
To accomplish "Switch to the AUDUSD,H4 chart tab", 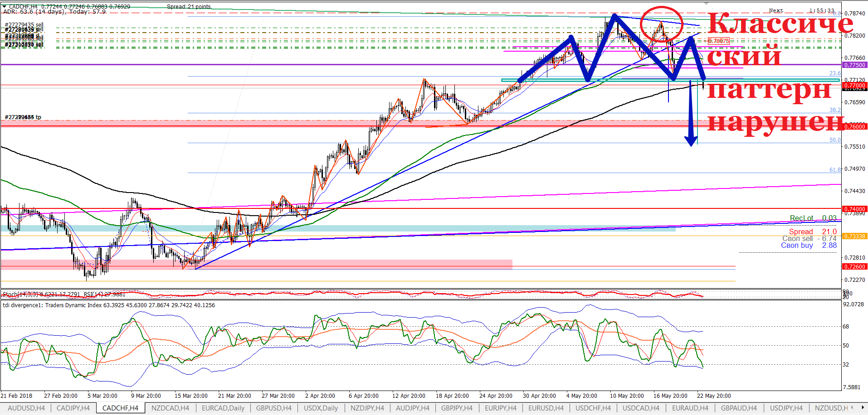I will pyautogui.click(x=26, y=408).
